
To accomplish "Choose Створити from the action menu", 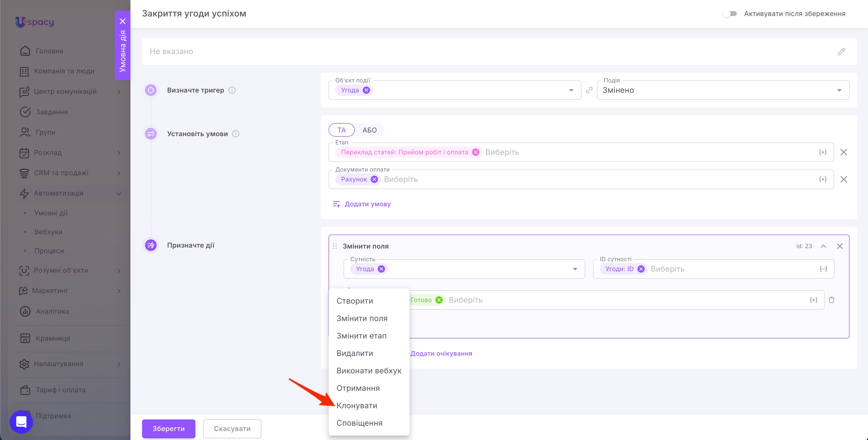I will coord(369,301).
